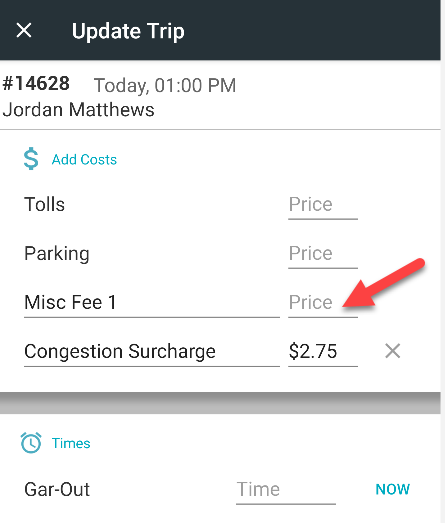Select the Gar-Out Time field
The image size is (445, 523).
coord(286,490)
